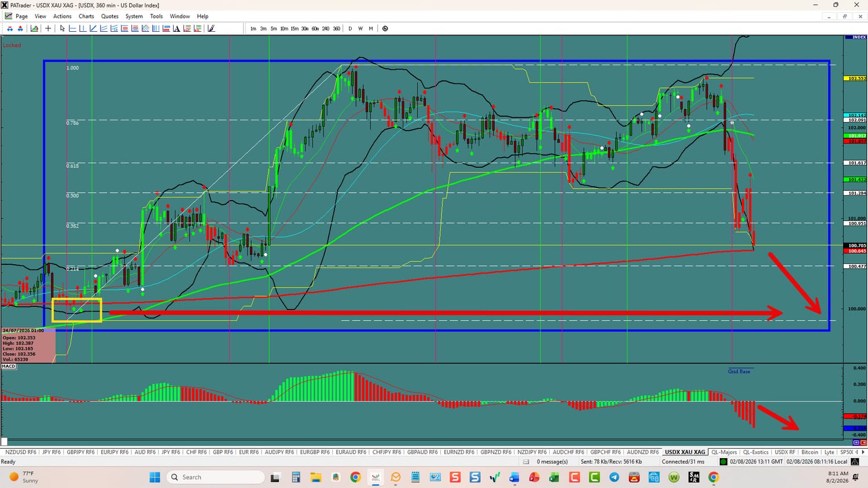Switch chart to 15m timeframe
Screen dimensions: 868x488
[x=295, y=28]
